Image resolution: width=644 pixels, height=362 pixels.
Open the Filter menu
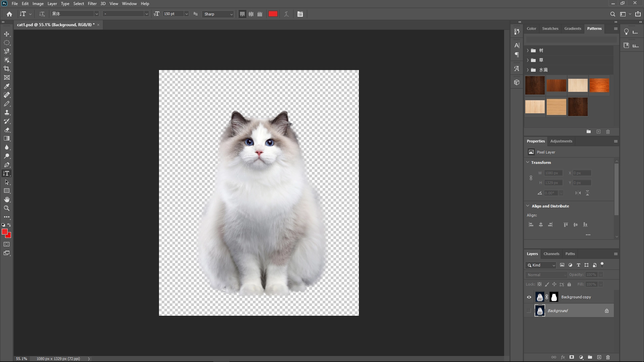(x=92, y=4)
